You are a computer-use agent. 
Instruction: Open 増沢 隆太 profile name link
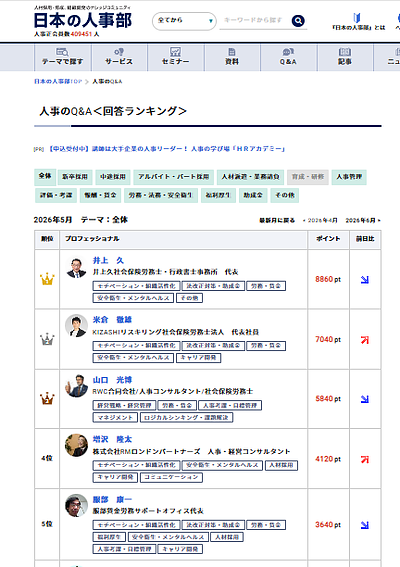point(112,439)
